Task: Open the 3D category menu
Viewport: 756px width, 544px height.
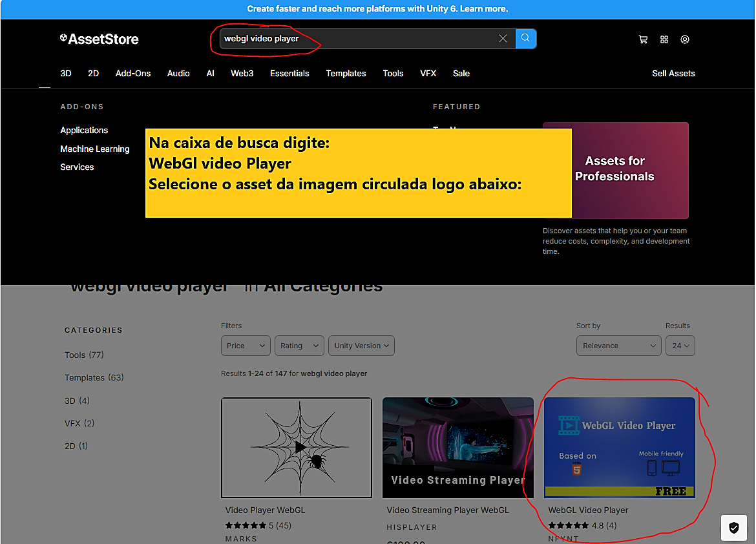Action: 65,73
